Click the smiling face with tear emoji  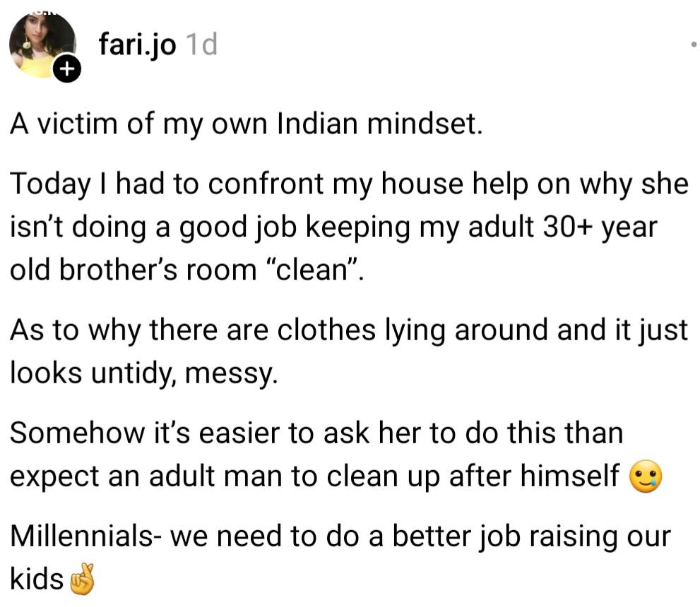pyautogui.click(x=644, y=479)
